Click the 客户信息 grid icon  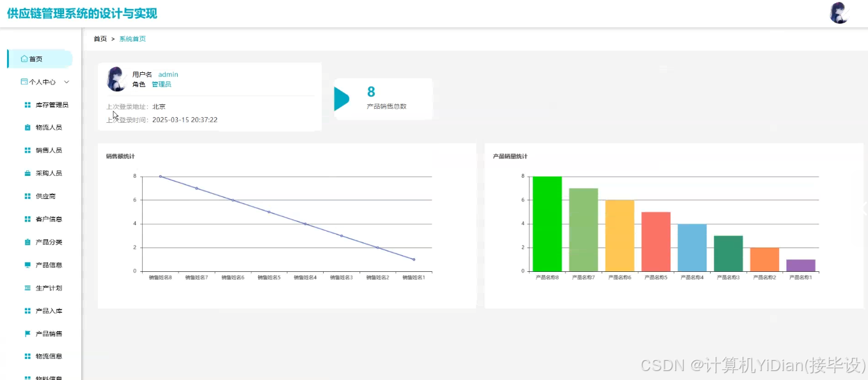28,219
